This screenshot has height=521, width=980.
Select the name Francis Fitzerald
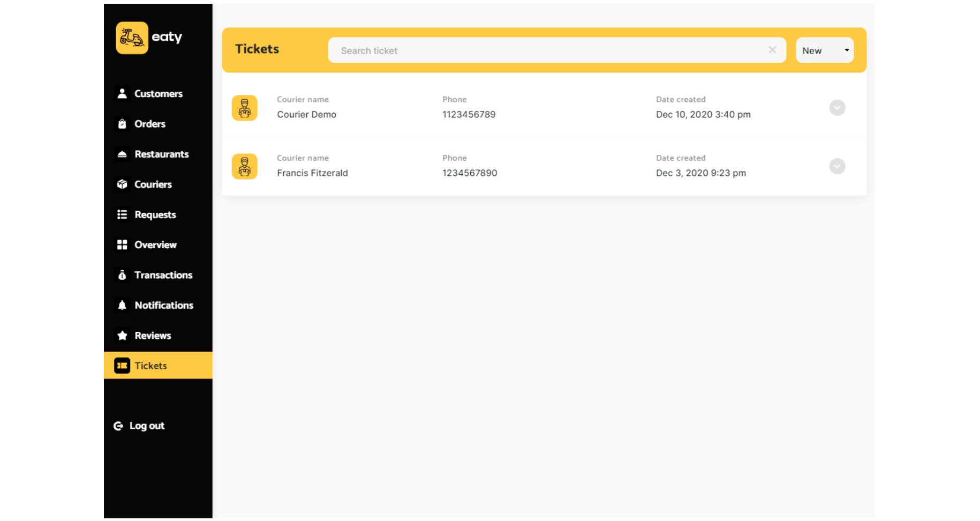(312, 173)
